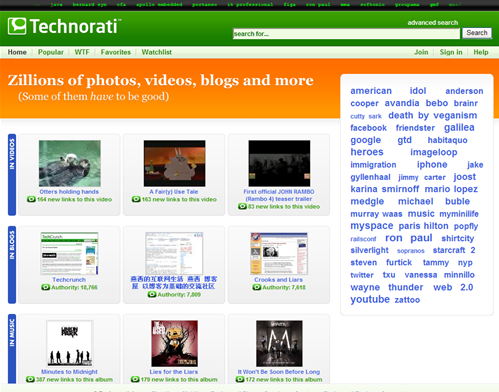Image resolution: width=499 pixels, height=392 pixels.
Task: Select the youtube tag in tag cloud
Action: 370,300
